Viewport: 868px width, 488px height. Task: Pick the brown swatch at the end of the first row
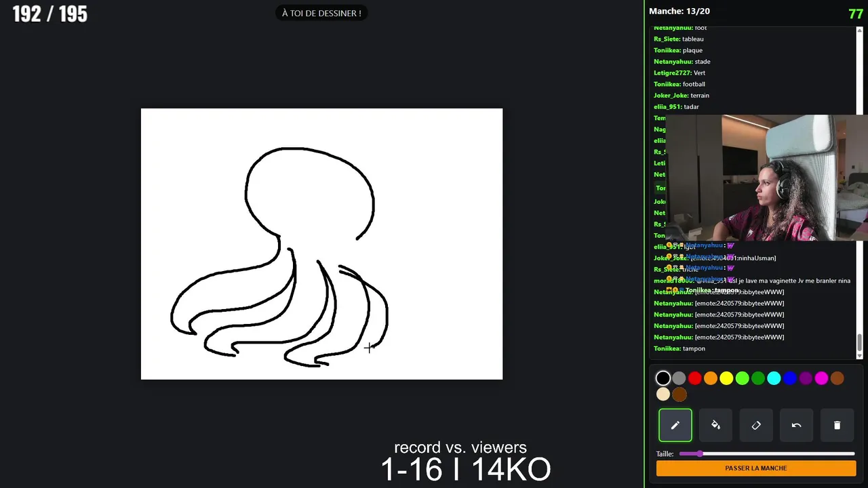tap(837, 378)
